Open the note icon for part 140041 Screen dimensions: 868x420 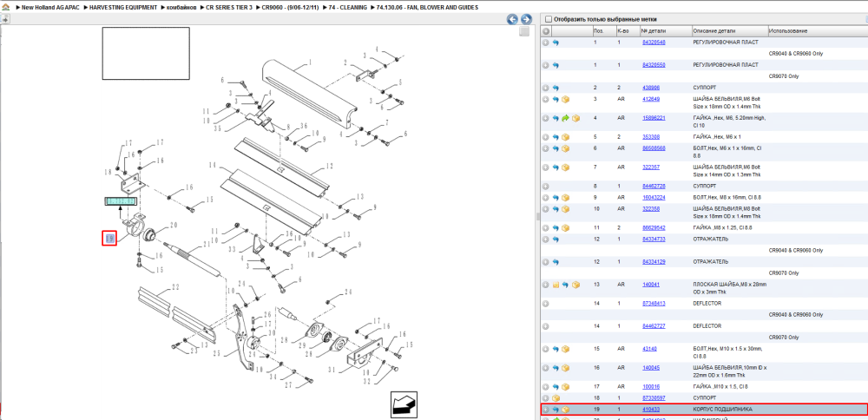pyautogui.click(x=556, y=285)
